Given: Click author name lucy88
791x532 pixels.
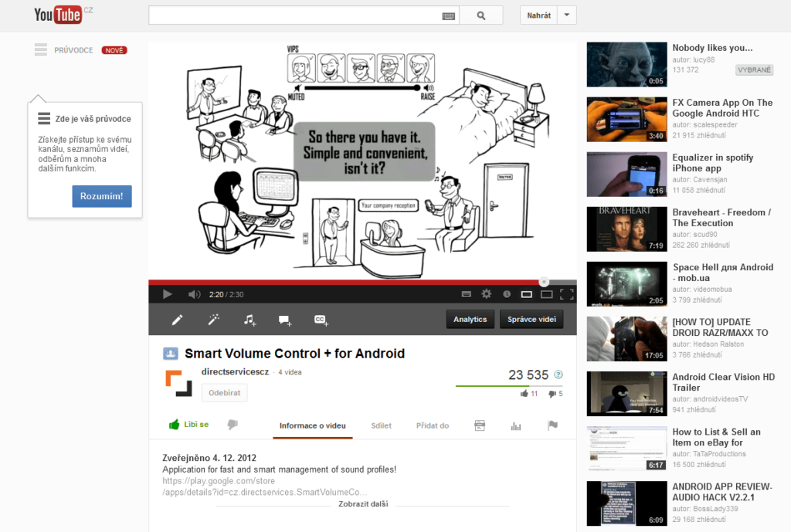Looking at the screenshot, I should click(704, 59).
